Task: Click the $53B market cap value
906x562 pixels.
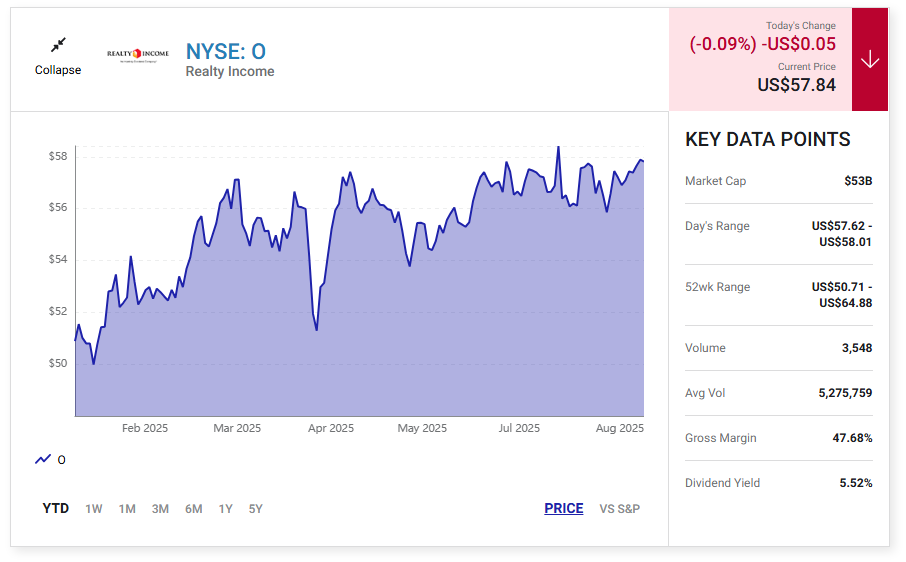Action: pyautogui.click(x=858, y=181)
